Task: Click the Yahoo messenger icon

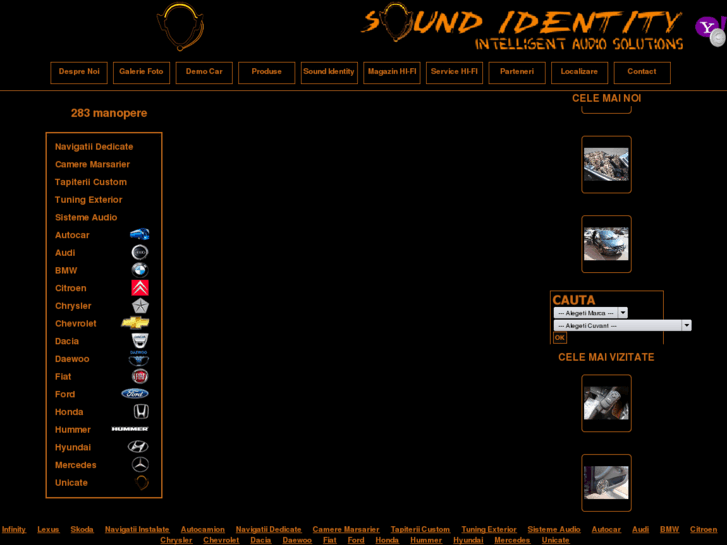Action: pyautogui.click(x=710, y=30)
